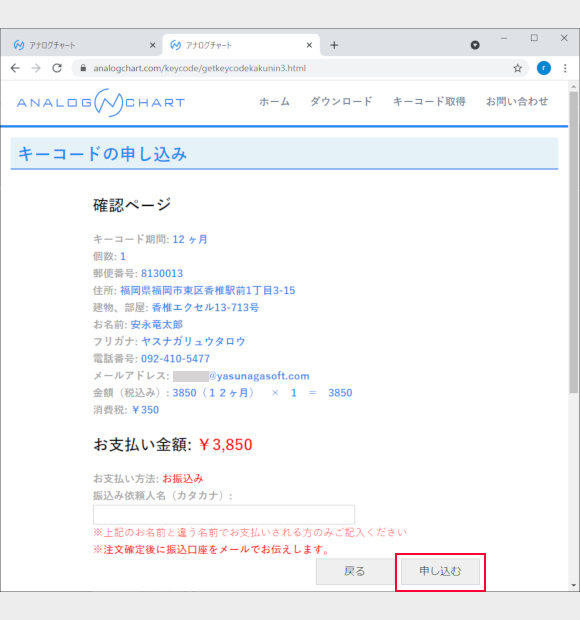Click the 12 ヶ月 keycode period value

click(x=190, y=240)
